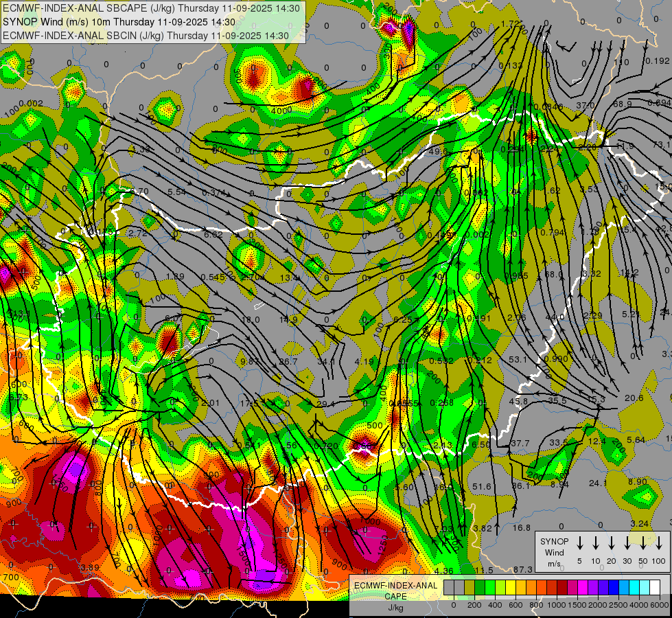Click the 1.72 value near top
This screenshot has height=618, width=672.
pos(510,23)
